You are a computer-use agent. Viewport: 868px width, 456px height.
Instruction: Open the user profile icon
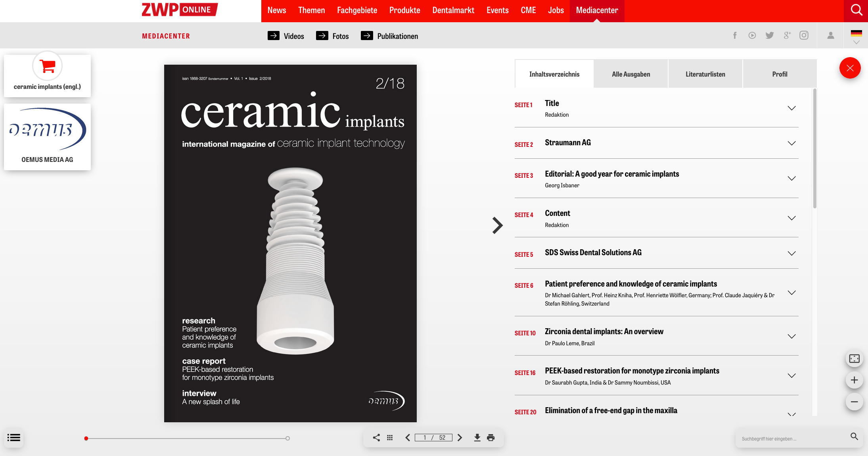click(x=831, y=35)
